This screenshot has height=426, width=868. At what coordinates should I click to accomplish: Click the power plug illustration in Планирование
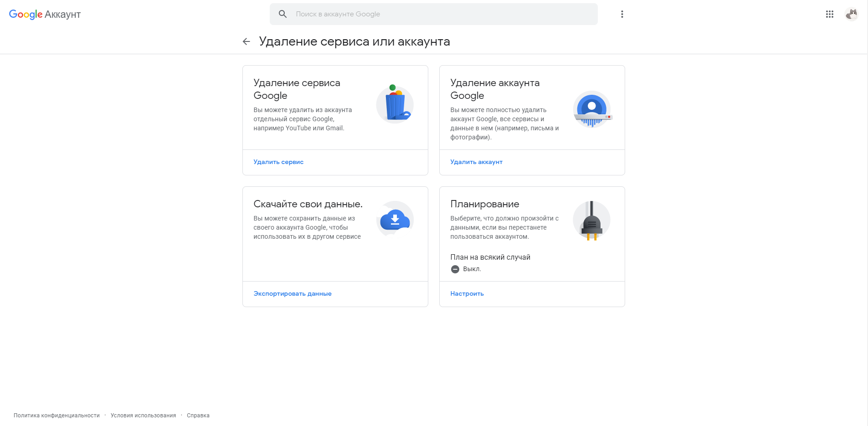[591, 221]
